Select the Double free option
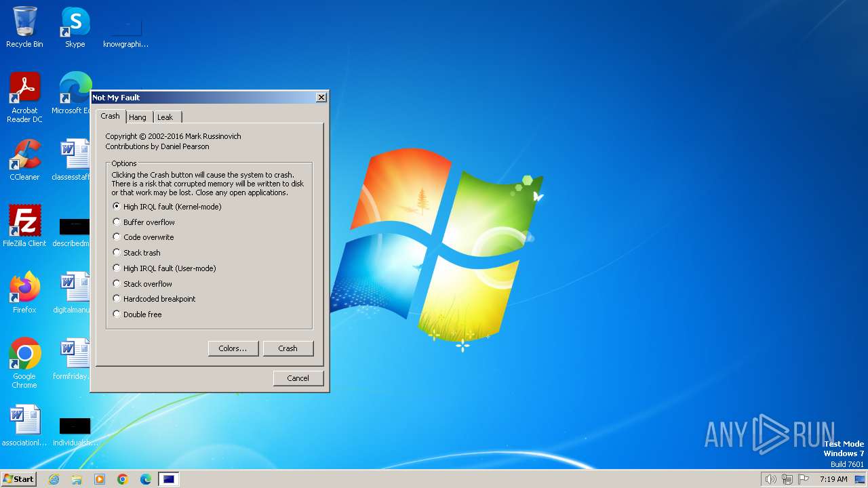Viewport: 868px width, 488px height. [137, 314]
